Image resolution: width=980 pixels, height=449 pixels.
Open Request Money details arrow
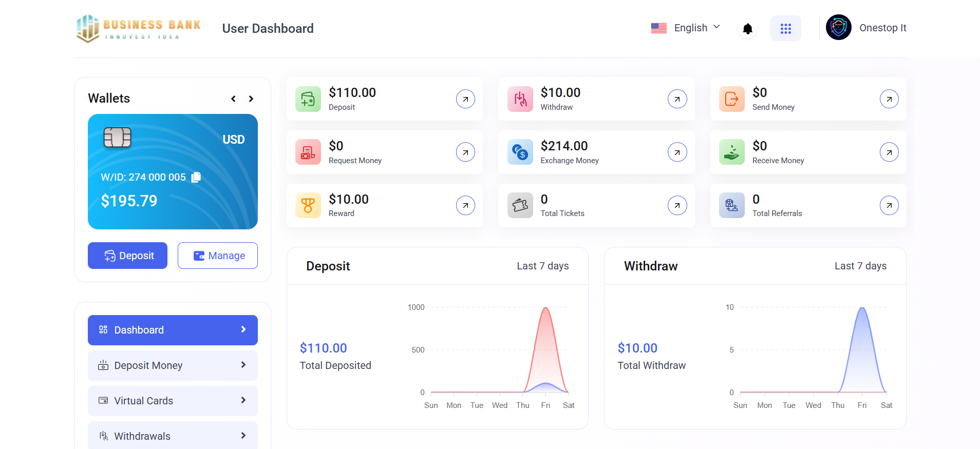465,152
